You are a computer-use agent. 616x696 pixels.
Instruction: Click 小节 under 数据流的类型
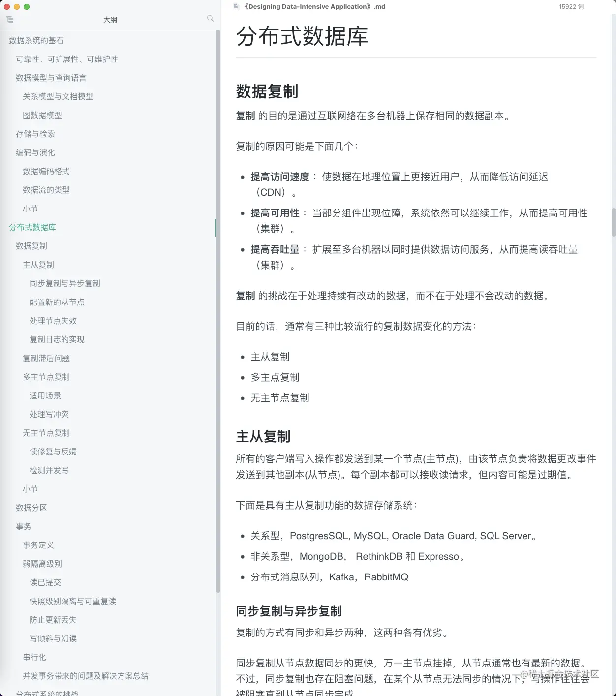click(x=31, y=209)
